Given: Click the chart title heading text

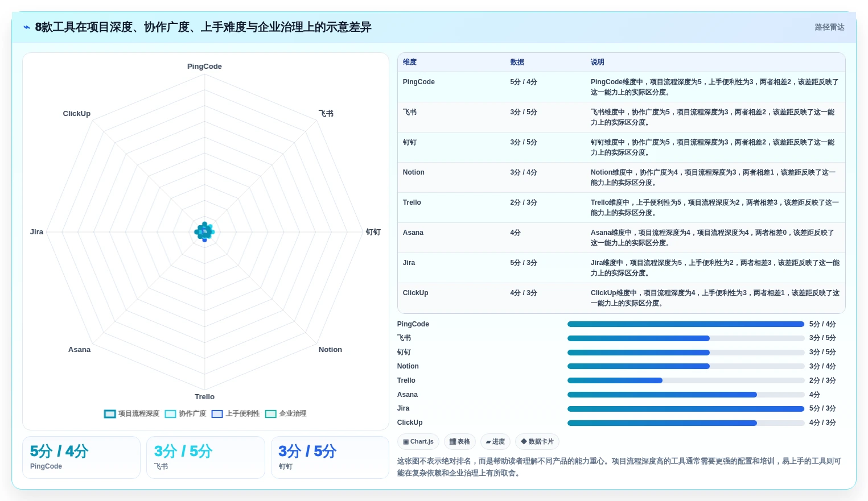Looking at the screenshot, I should pyautogui.click(x=203, y=27).
